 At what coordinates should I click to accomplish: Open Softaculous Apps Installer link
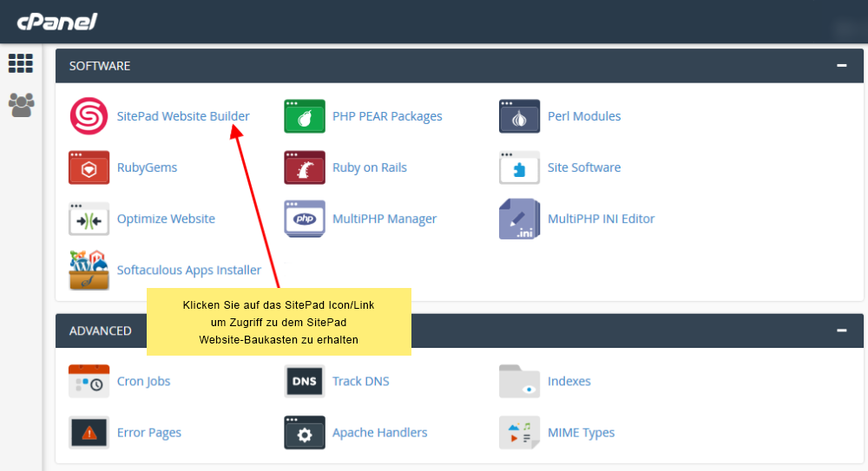click(x=188, y=270)
